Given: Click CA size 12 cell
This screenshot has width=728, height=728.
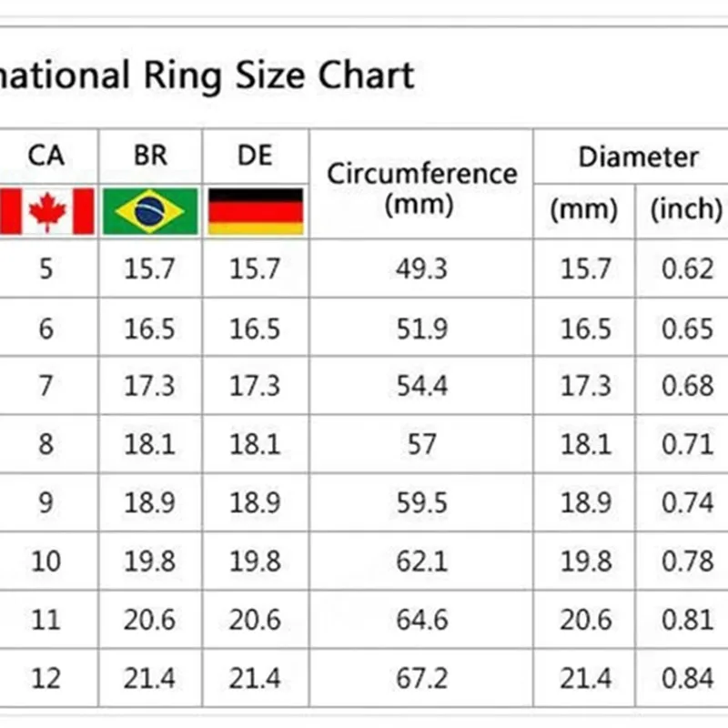Looking at the screenshot, I should click(46, 678).
